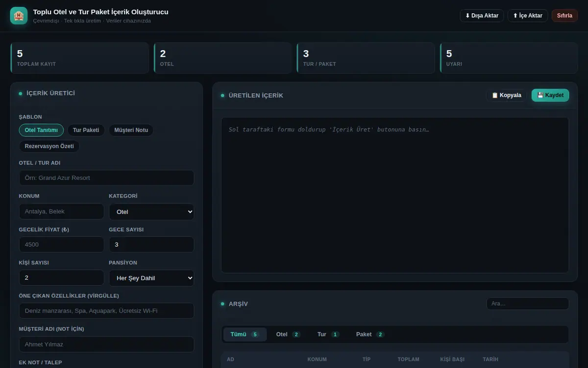
Task: Switch to the Tümü archive tab
Action: pos(245,334)
